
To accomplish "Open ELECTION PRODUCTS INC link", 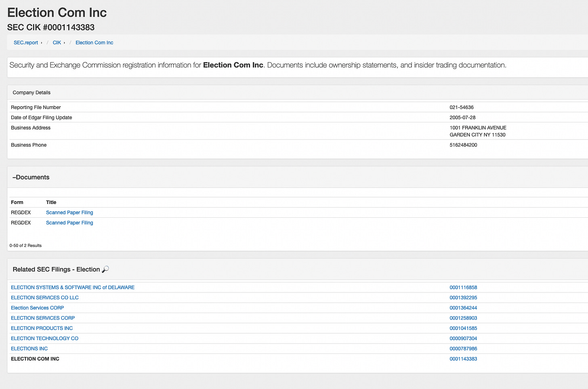I will [42, 328].
